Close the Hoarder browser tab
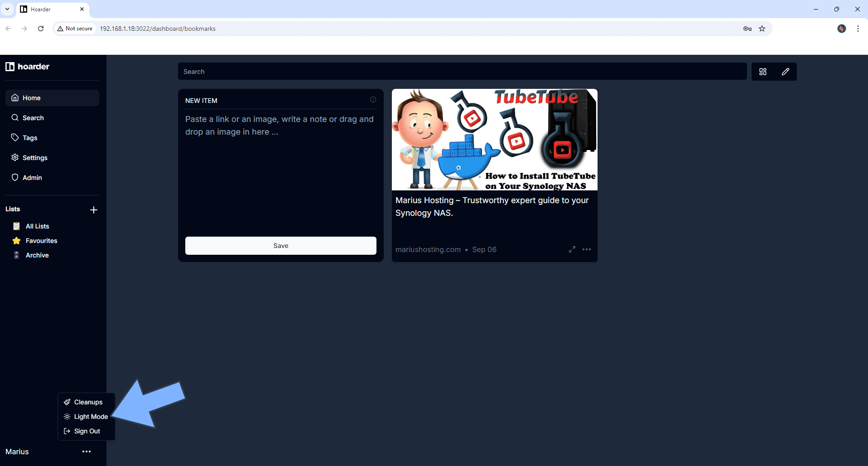868x466 pixels. pos(82,9)
